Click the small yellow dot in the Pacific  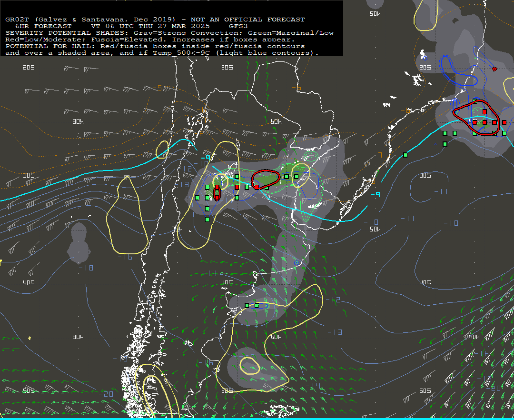[x=30, y=338]
